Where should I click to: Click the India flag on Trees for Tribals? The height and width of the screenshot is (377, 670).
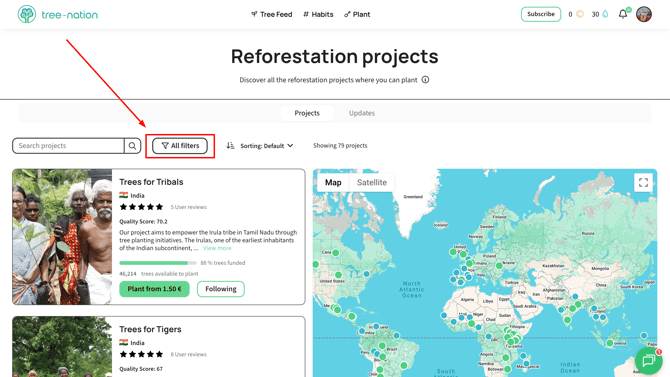[123, 195]
